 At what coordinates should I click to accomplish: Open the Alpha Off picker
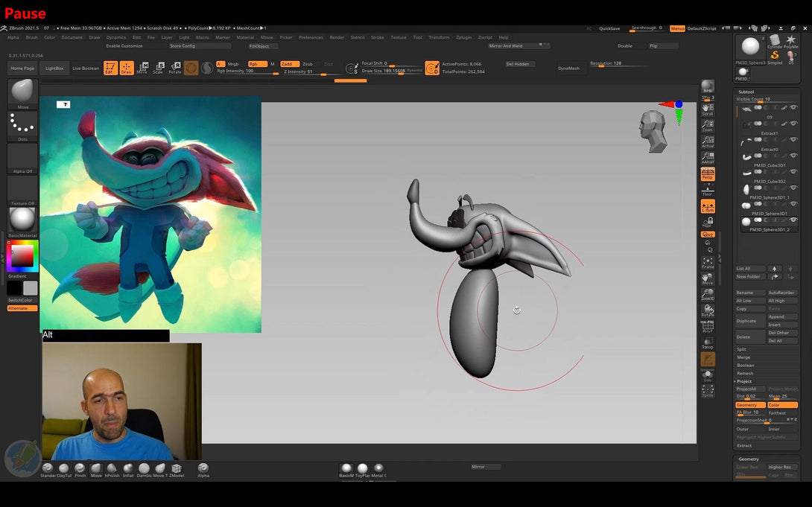(23, 158)
